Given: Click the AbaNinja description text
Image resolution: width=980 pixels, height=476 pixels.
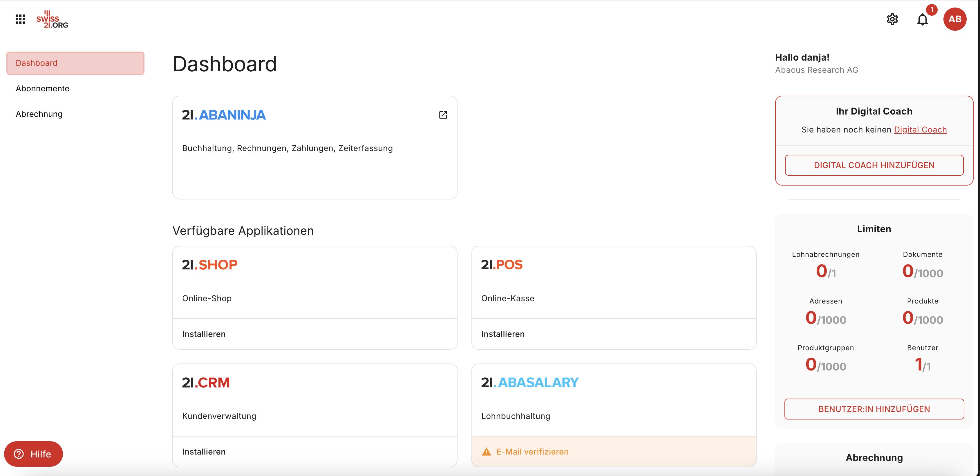Looking at the screenshot, I should point(288,148).
